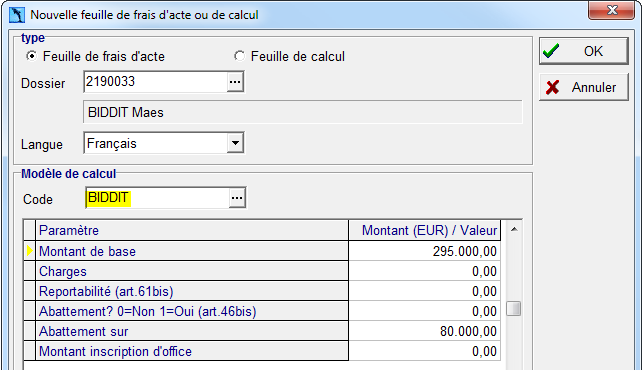The image size is (642, 370).
Task: Click the Abattement sur 80.000,00 cell
Action: 425,331
